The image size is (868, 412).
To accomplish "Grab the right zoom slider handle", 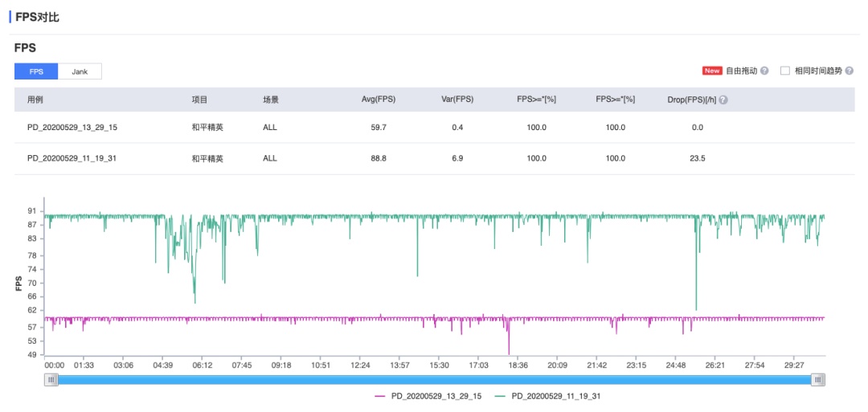I will (x=818, y=380).
